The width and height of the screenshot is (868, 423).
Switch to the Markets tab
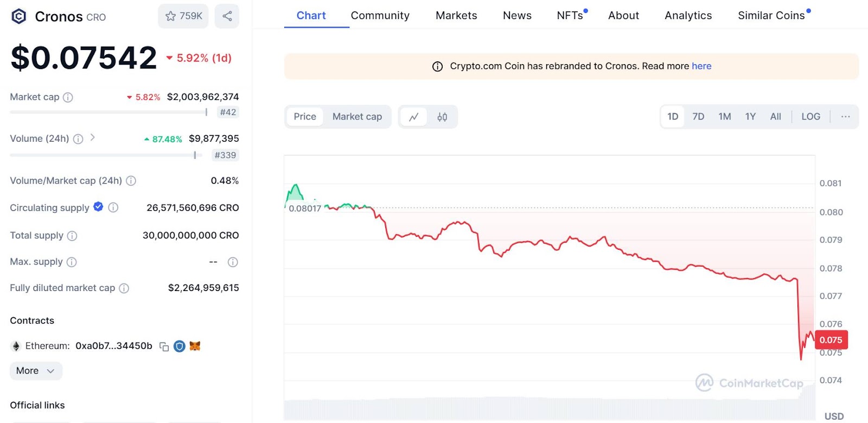(x=457, y=16)
